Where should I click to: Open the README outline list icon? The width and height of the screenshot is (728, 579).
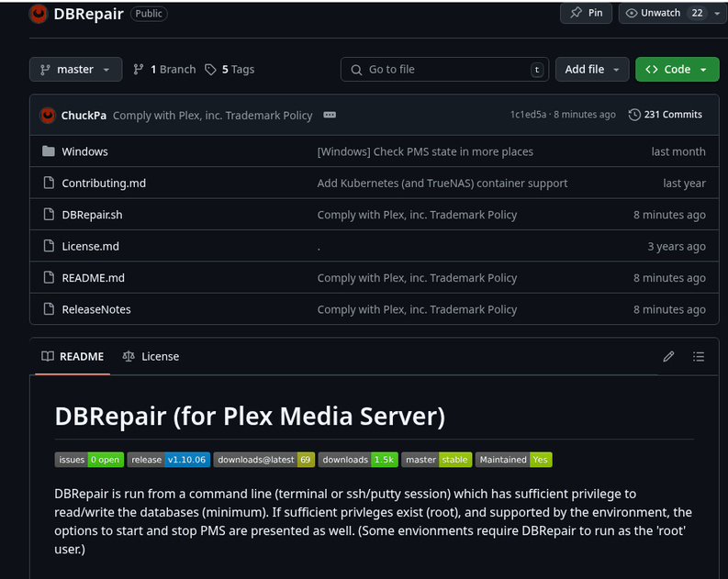pyautogui.click(x=699, y=356)
